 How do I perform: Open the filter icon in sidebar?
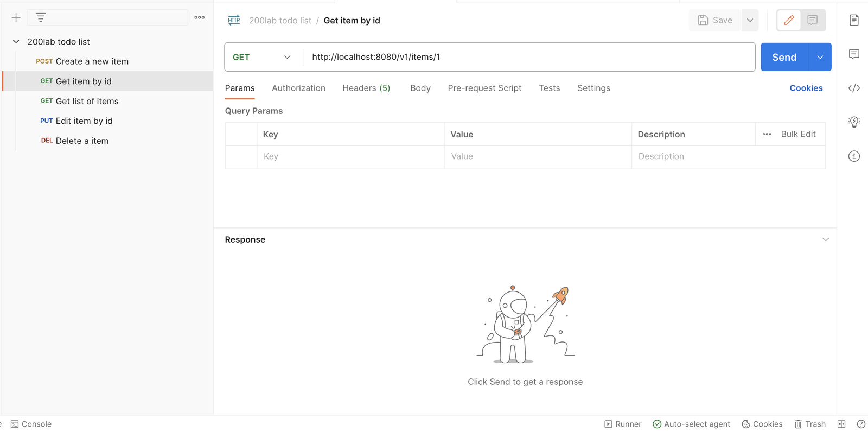tap(41, 17)
